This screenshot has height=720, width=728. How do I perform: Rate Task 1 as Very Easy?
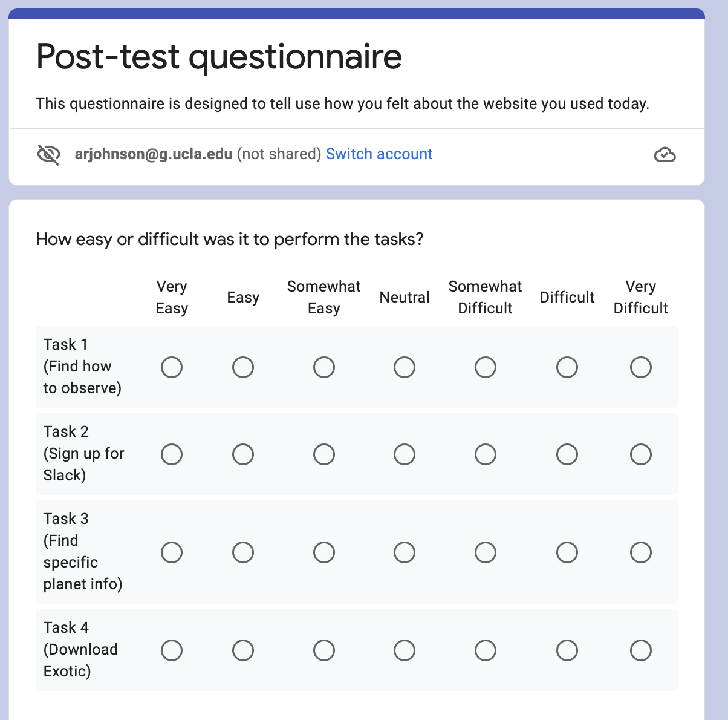pos(172,367)
